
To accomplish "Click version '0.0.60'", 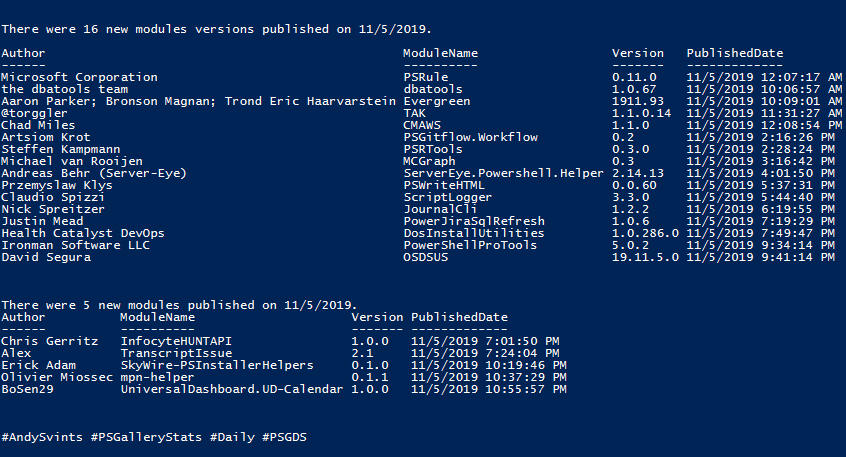I will pyautogui.click(x=634, y=185).
